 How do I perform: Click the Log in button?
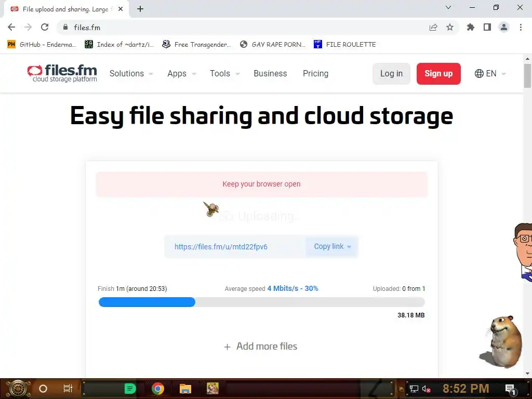391,74
